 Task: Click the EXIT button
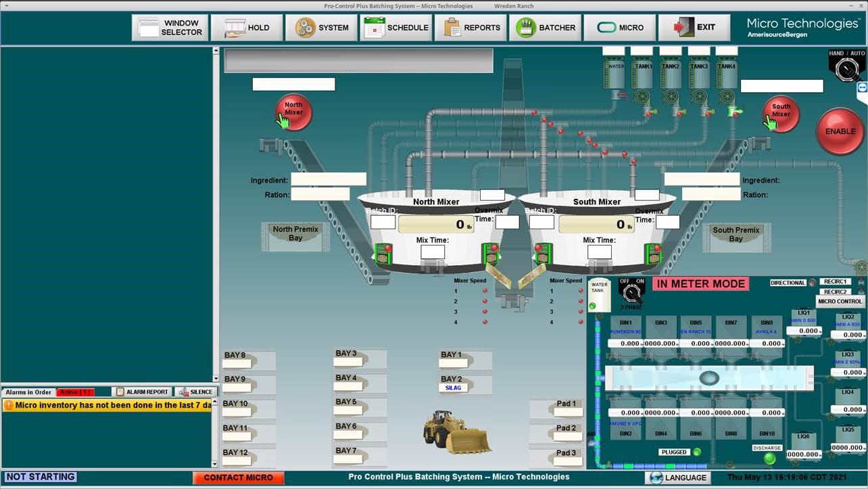[694, 28]
